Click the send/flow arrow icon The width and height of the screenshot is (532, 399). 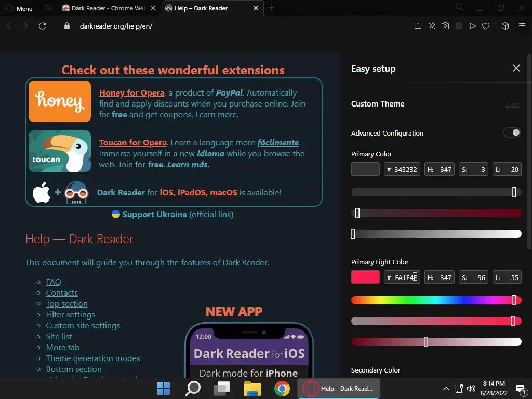[472, 26]
